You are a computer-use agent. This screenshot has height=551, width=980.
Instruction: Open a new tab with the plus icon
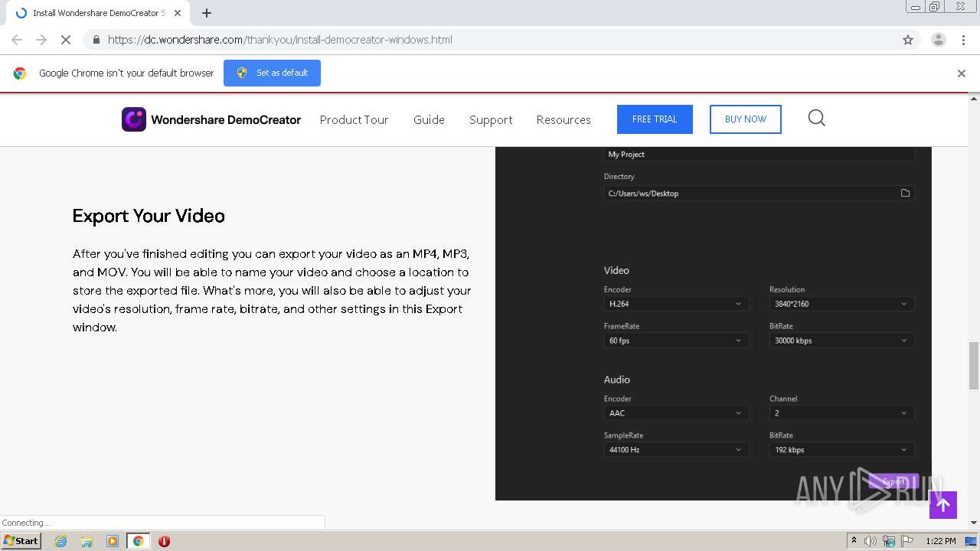click(207, 13)
